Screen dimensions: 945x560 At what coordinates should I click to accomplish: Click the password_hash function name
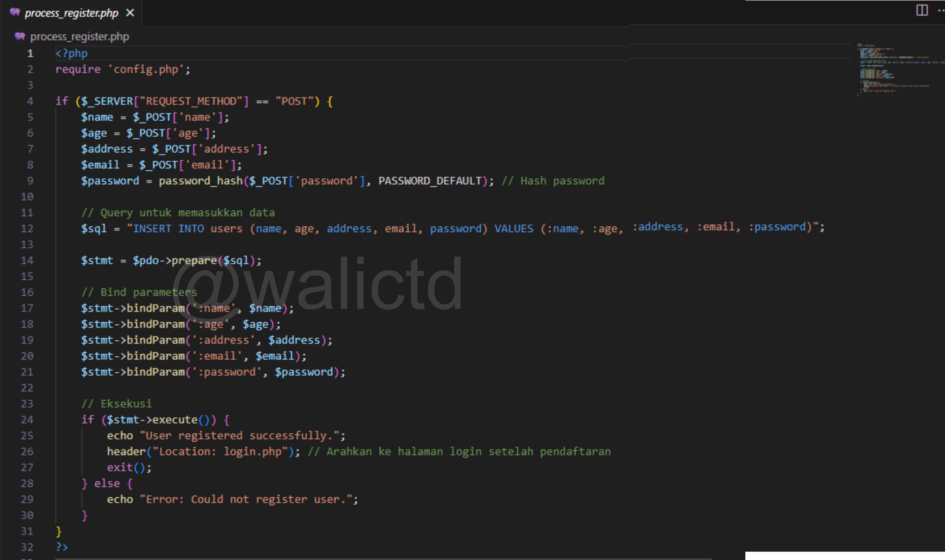(x=200, y=181)
